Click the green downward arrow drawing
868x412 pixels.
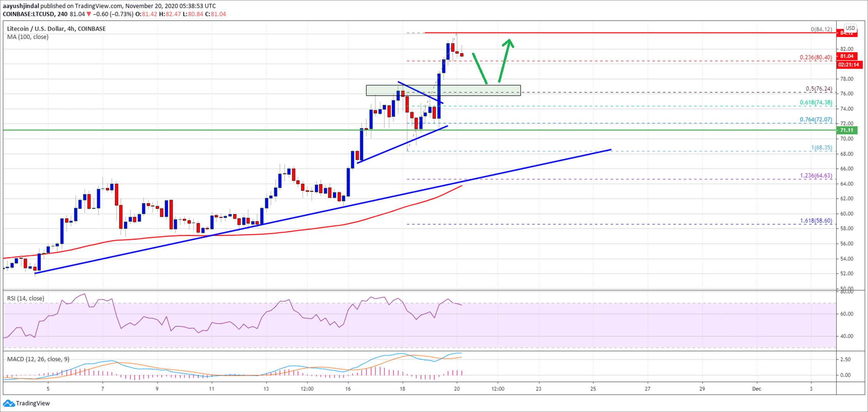pos(479,68)
